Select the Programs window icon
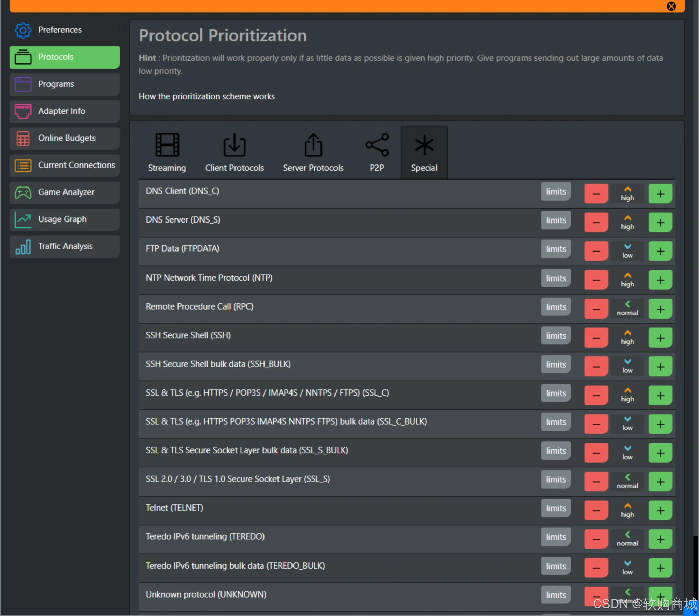 pos(23,84)
